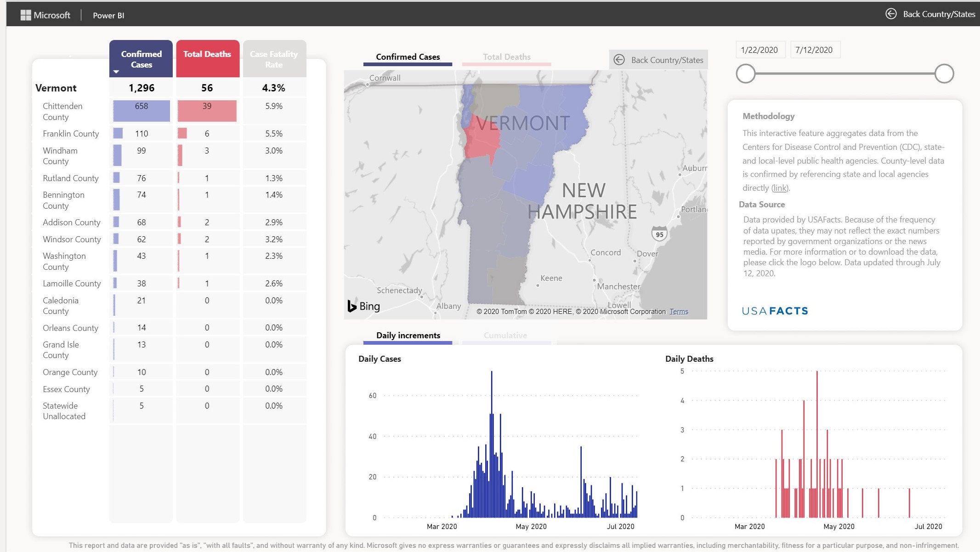Click the Microsoft logo icon
Viewport: 980px width, 552px height.
click(x=25, y=15)
